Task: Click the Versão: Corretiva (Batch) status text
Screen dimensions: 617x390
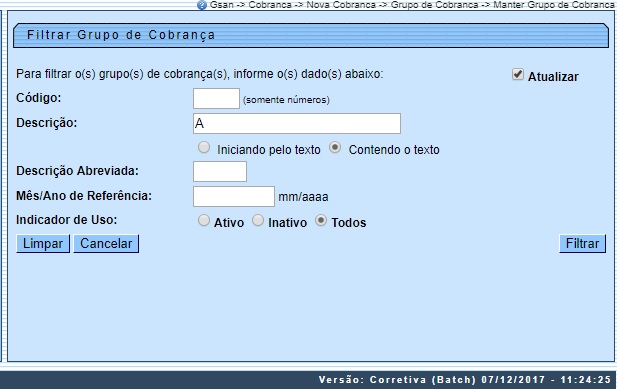Action: pos(465,380)
